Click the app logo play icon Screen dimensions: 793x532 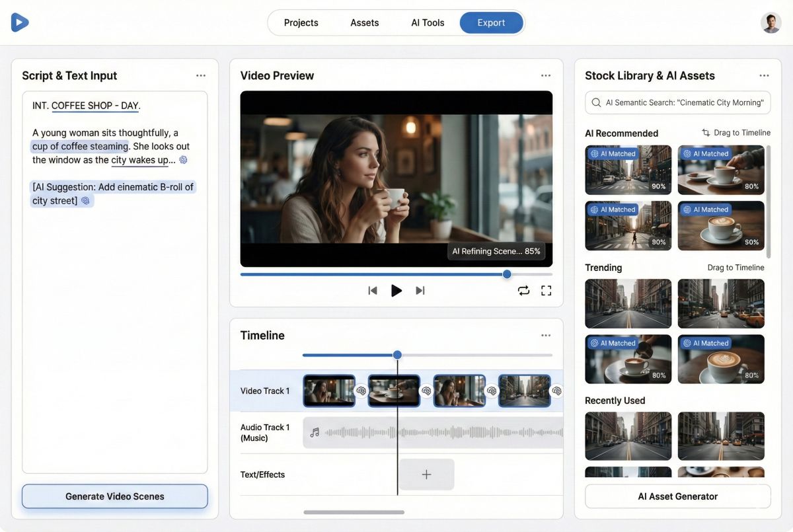coord(19,22)
